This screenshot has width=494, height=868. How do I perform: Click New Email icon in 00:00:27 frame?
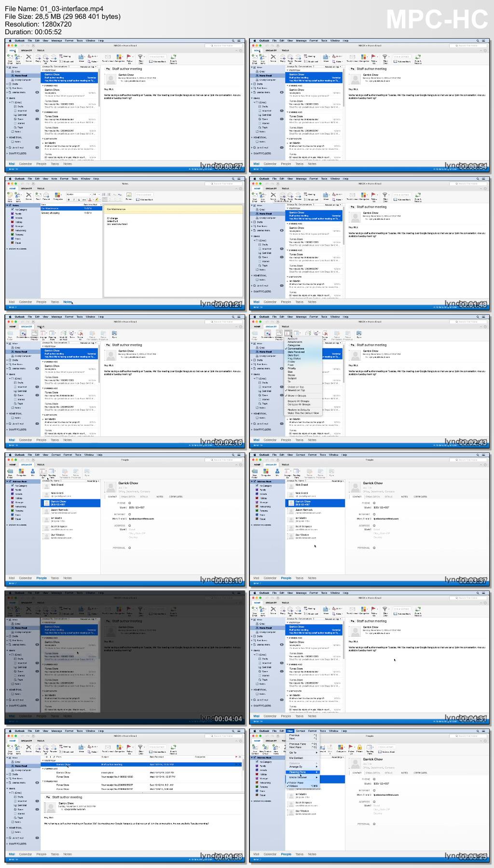click(10, 57)
